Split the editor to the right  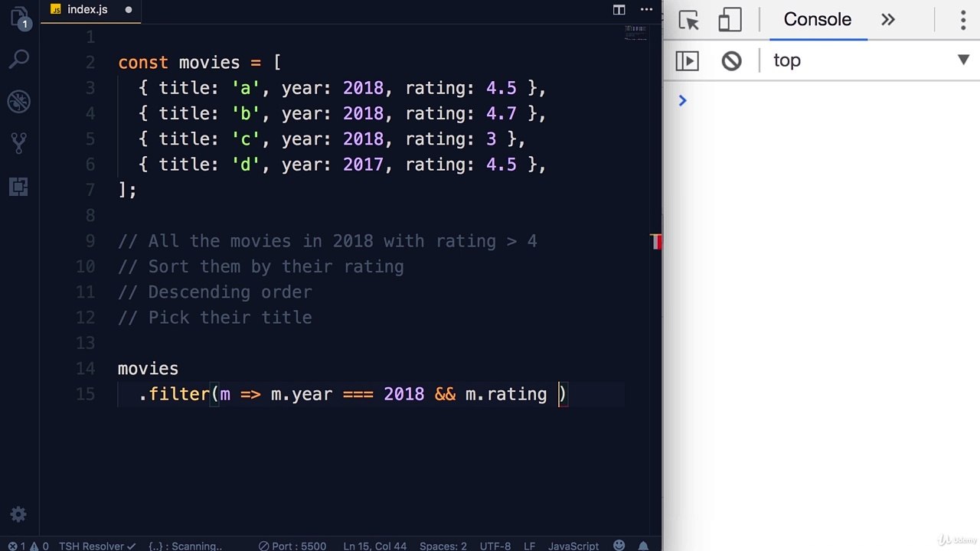(x=619, y=10)
